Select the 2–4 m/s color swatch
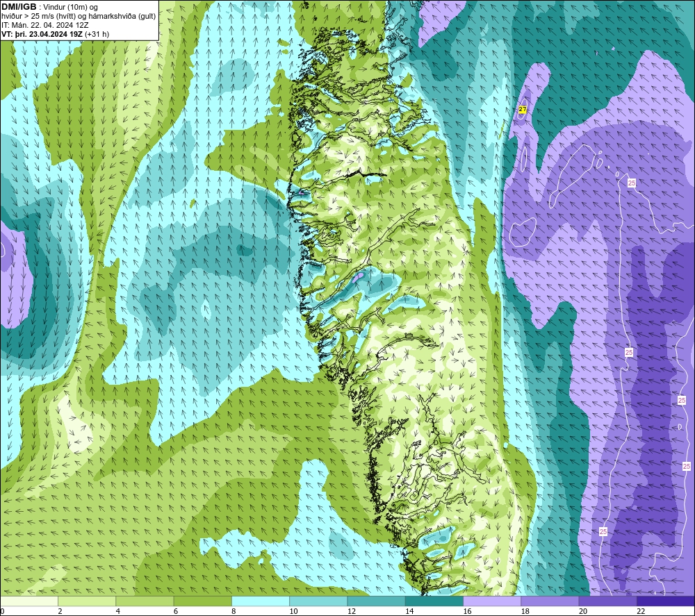 tap(87, 601)
